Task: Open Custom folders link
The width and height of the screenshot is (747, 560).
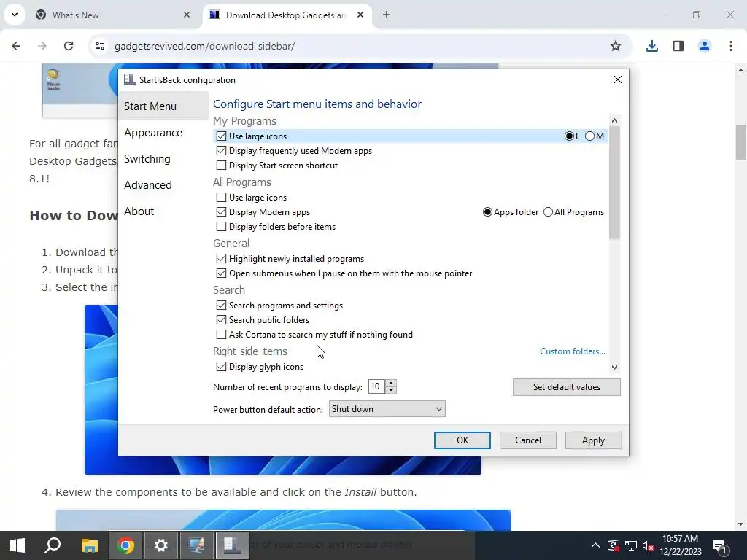Action: point(572,351)
